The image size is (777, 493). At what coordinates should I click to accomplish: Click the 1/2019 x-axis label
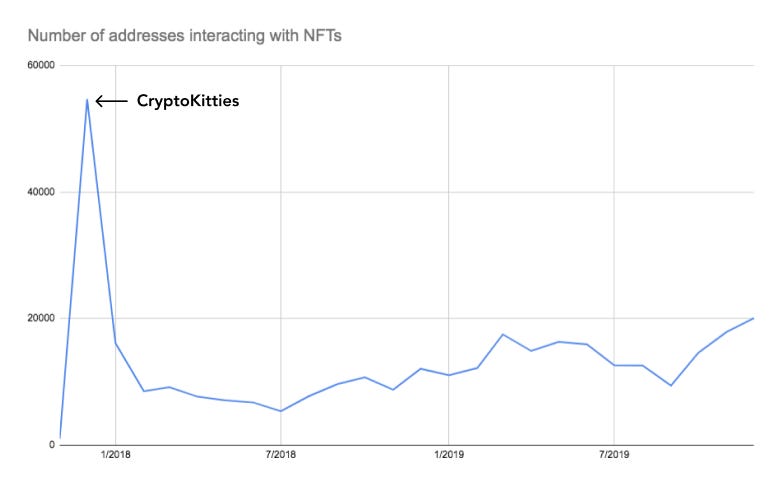point(449,454)
